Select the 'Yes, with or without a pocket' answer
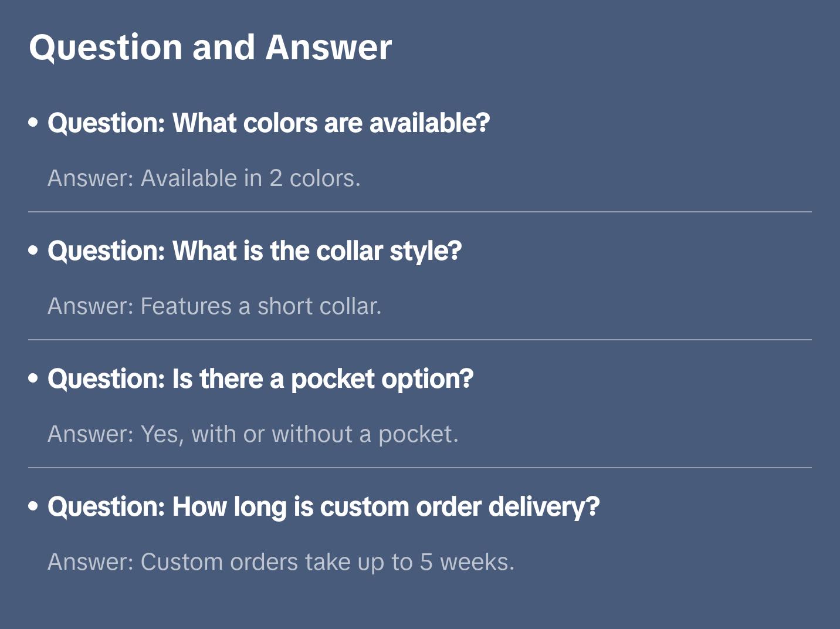This screenshot has width=840, height=629. [253, 434]
